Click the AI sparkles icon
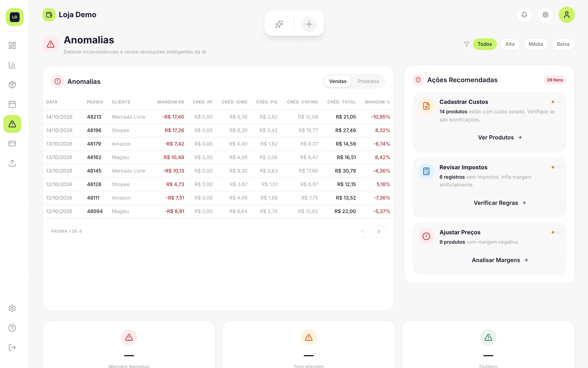Viewport: 588px width, 368px height. (x=279, y=24)
